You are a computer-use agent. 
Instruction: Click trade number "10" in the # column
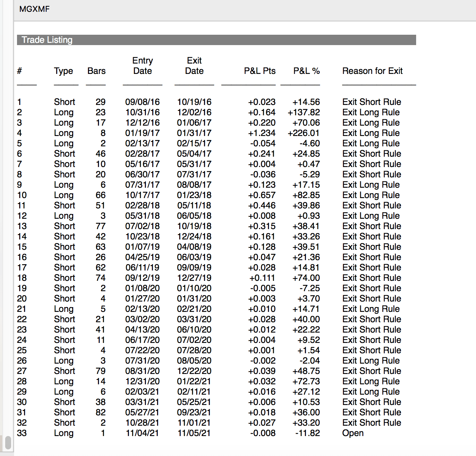(x=22, y=195)
